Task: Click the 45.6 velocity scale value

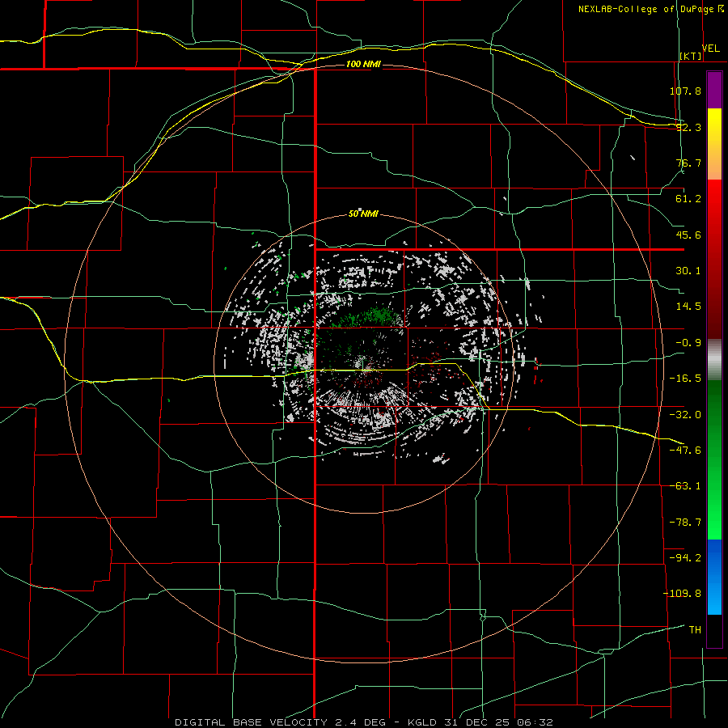Action: point(688,235)
